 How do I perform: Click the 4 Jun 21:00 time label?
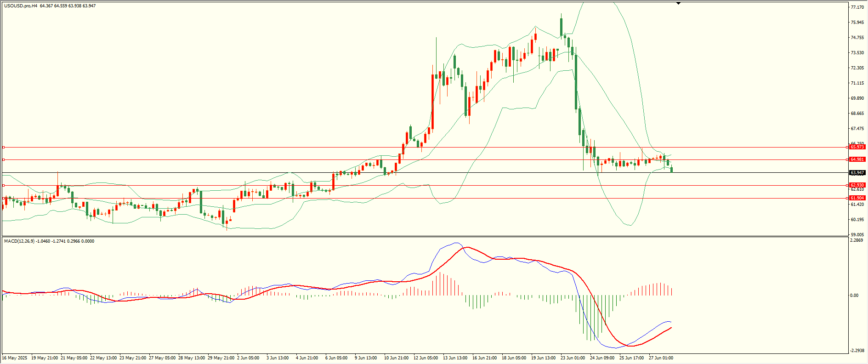[x=307, y=358]
